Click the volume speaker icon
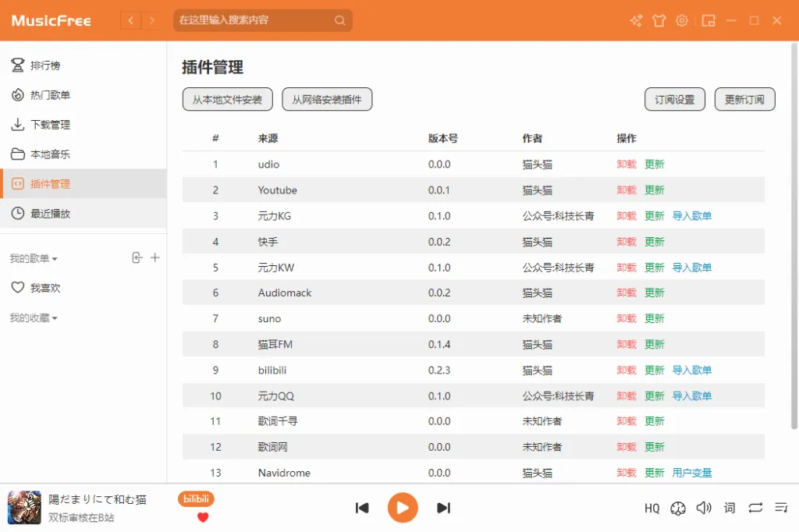The width and height of the screenshot is (799, 532). pyautogui.click(x=704, y=508)
